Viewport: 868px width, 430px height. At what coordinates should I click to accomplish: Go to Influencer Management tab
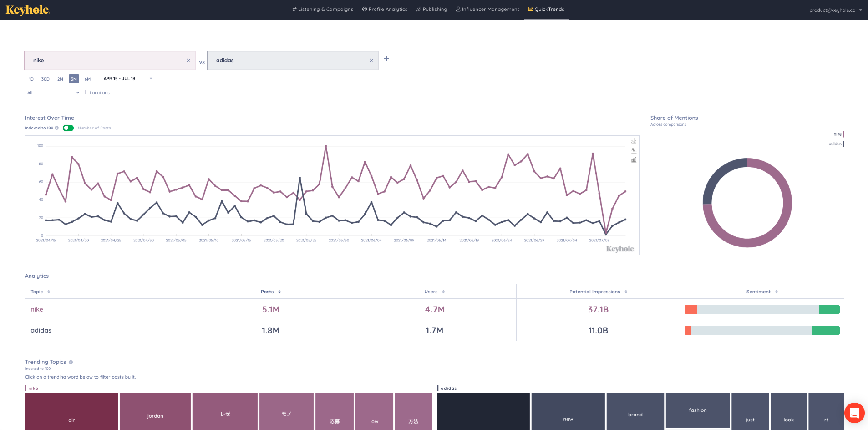[x=487, y=10]
